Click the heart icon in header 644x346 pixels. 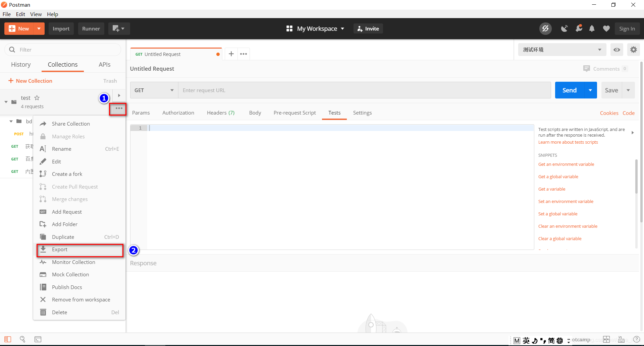tap(606, 29)
